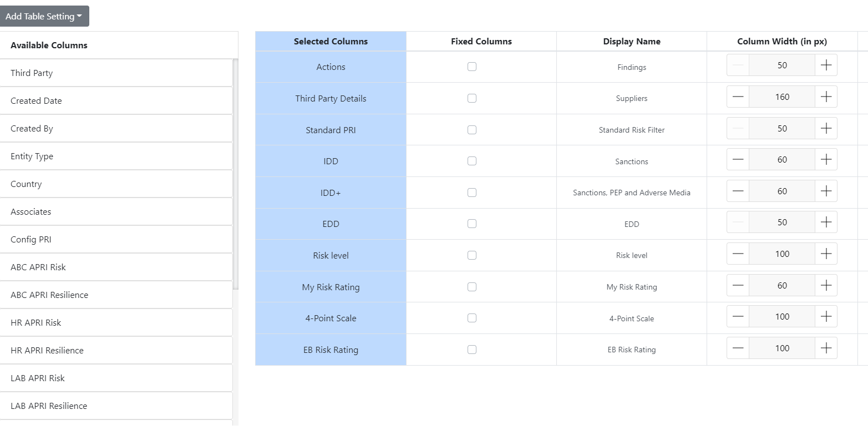
Task: Click the minus icon to narrow Suppliers column
Action: 738,97
